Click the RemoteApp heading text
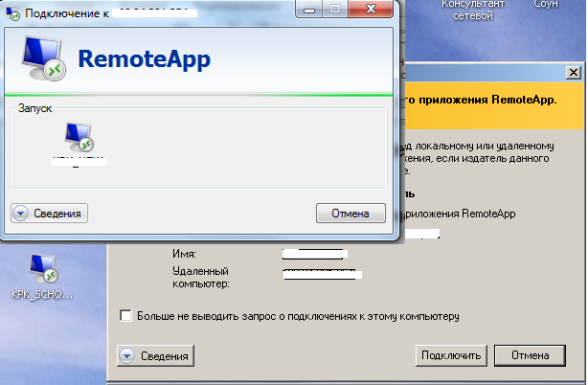This screenshot has width=588, height=385. point(144,59)
